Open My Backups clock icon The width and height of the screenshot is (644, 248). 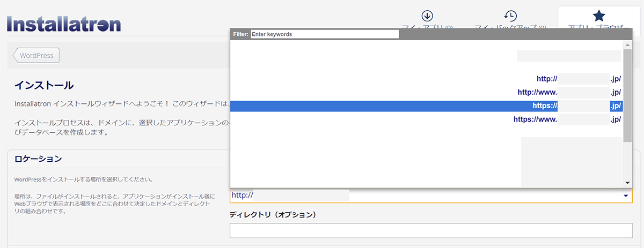(510, 16)
